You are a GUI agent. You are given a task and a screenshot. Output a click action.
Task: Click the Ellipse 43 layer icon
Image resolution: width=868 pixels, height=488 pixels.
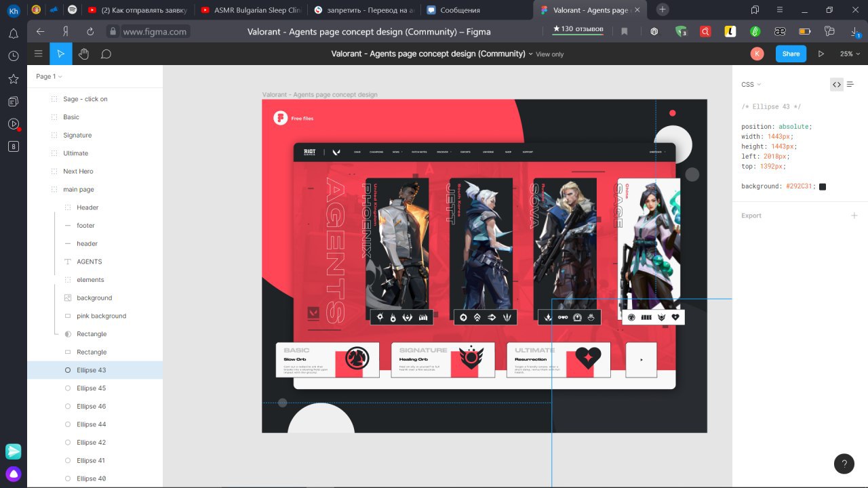(x=67, y=370)
